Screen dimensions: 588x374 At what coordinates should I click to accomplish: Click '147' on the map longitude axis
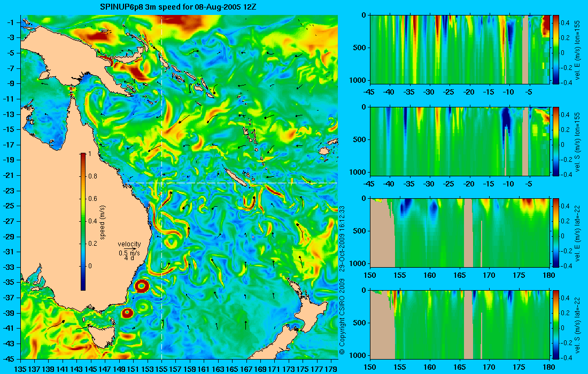tap(105, 369)
